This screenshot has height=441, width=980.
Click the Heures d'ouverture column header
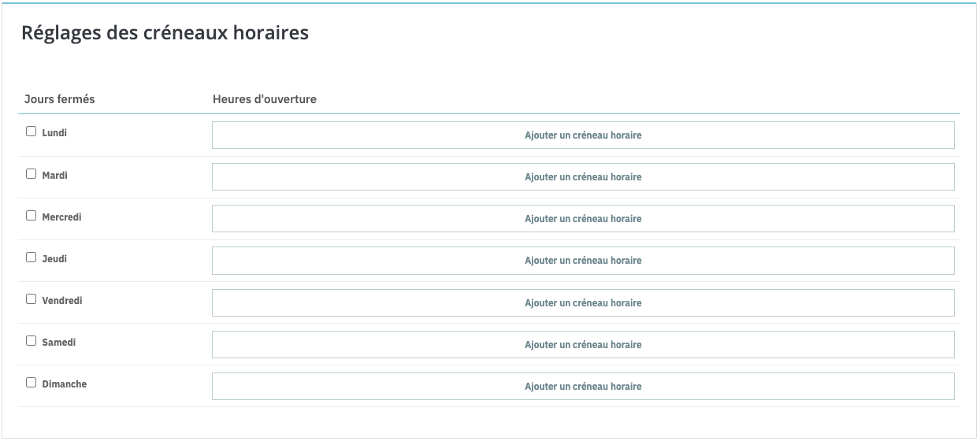[265, 99]
